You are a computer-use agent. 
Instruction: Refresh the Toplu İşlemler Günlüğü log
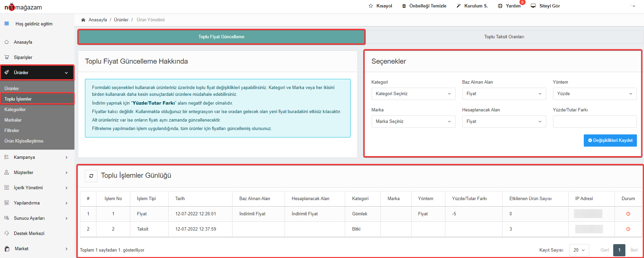pos(91,176)
